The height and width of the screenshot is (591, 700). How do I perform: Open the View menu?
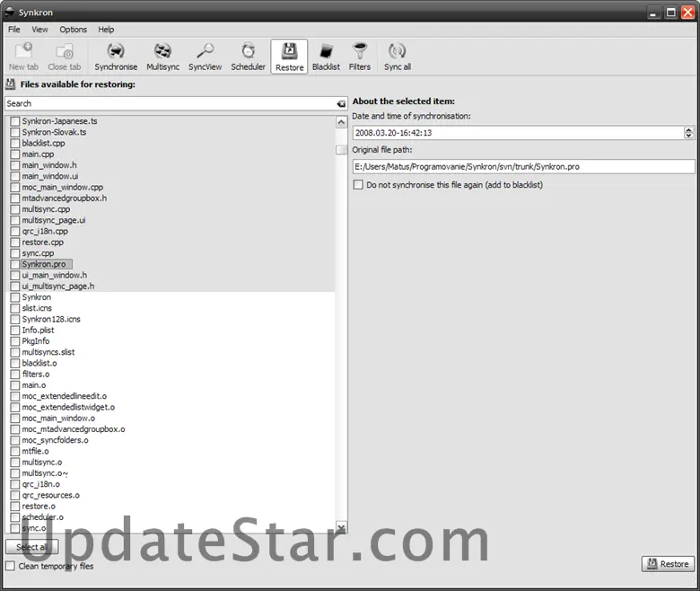pos(39,30)
